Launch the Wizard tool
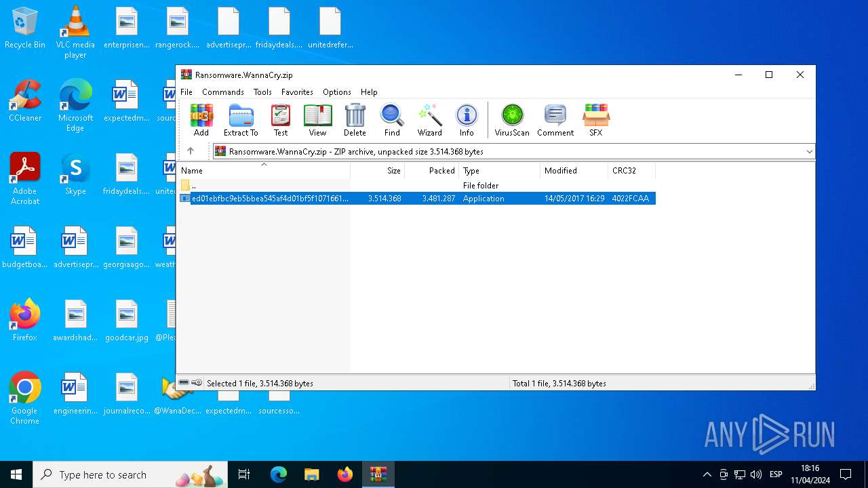 [430, 120]
